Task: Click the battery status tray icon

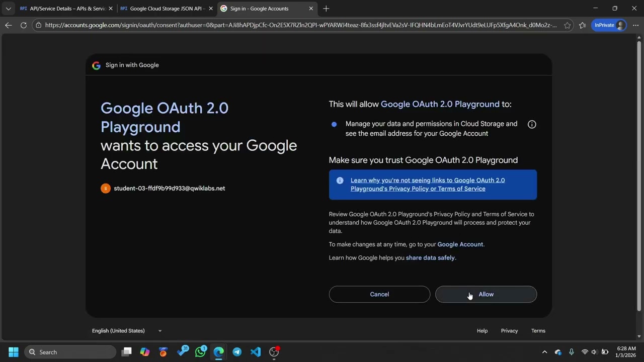Action: [605, 352]
